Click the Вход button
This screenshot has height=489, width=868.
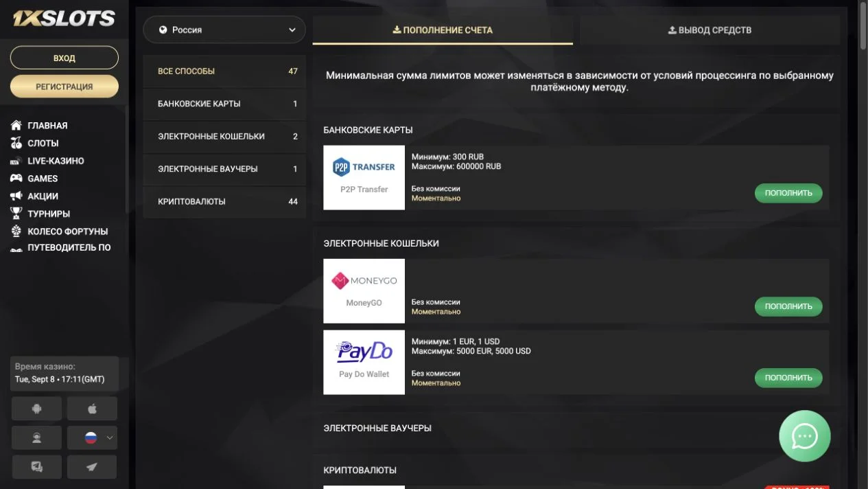[x=64, y=58]
